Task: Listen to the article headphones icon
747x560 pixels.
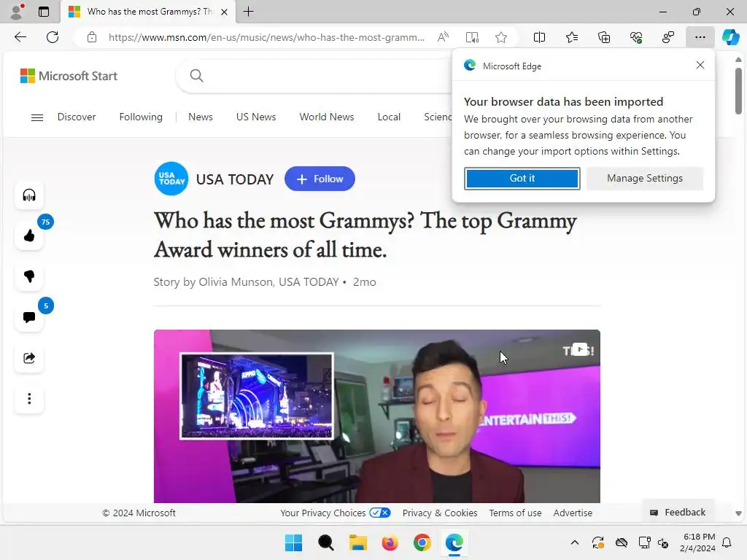Action: pyautogui.click(x=29, y=195)
